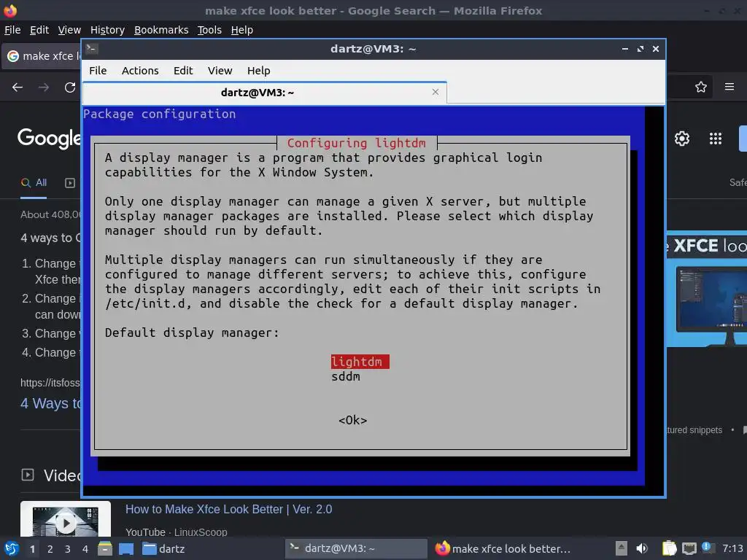Open the terminal Help menu
The height and width of the screenshot is (560, 747).
coord(259,71)
